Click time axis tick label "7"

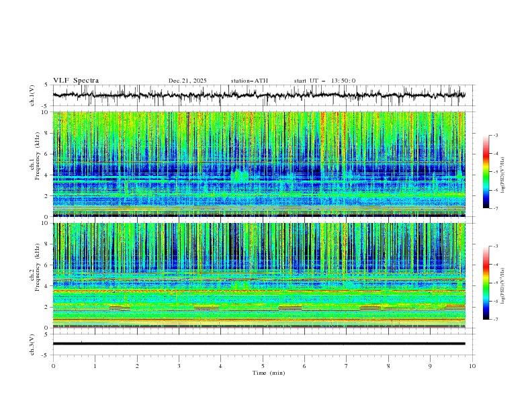tap(347, 366)
